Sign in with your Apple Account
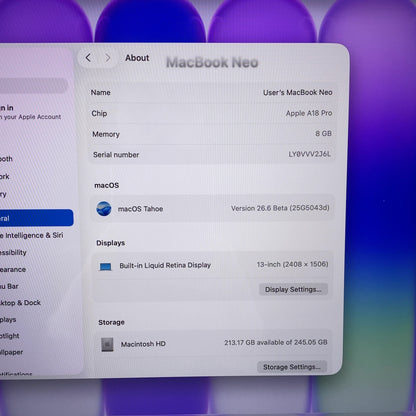Image resolution: width=416 pixels, height=416 pixels. (x=31, y=112)
